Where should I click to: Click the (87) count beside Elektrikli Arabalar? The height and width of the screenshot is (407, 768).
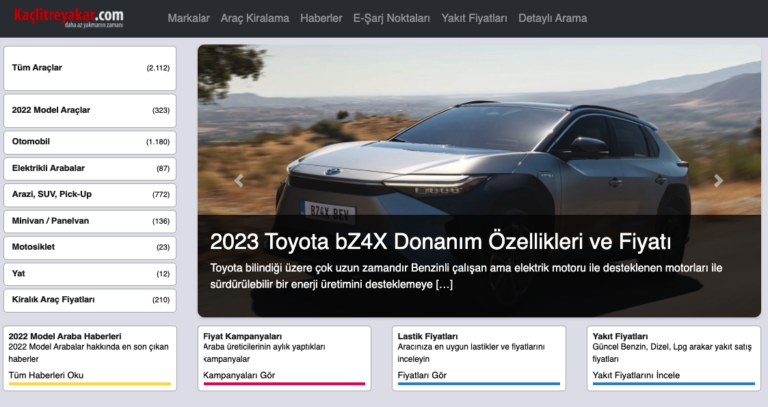[x=163, y=168]
